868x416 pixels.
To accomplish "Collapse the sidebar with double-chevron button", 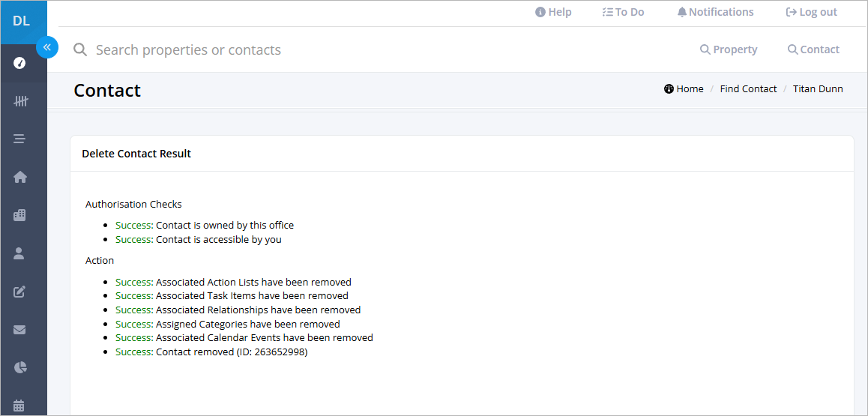I will coord(47,47).
